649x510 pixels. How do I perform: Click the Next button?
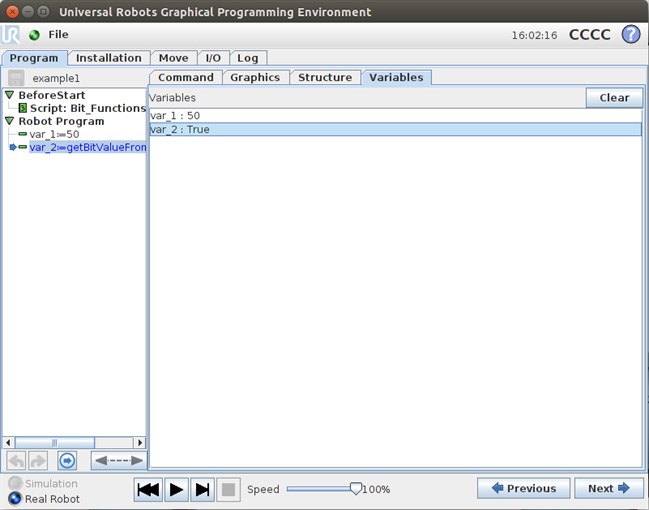[608, 488]
